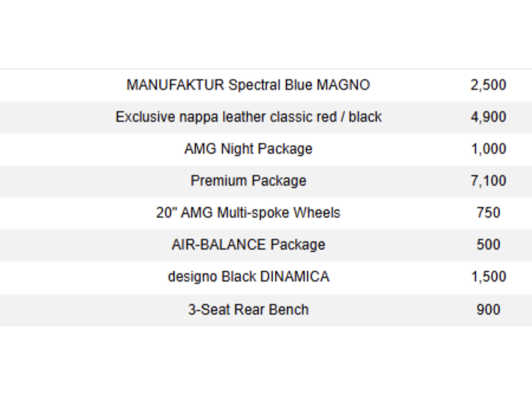
Task: Pick the Premium Package option
Action: (x=248, y=181)
